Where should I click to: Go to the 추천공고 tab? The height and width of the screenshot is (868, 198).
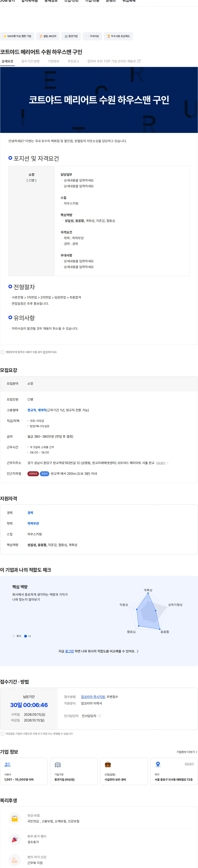point(73,61)
